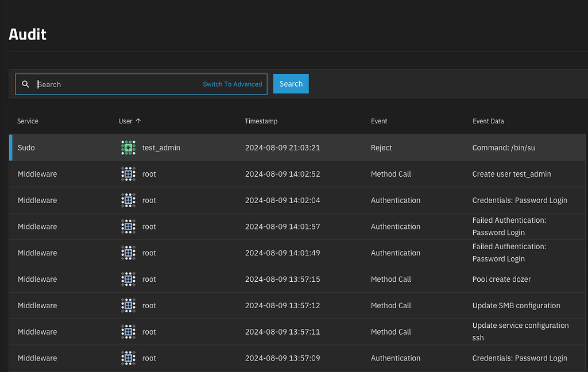Image resolution: width=588 pixels, height=372 pixels.
Task: Toggle the sort arrow on the User column
Action: click(139, 121)
